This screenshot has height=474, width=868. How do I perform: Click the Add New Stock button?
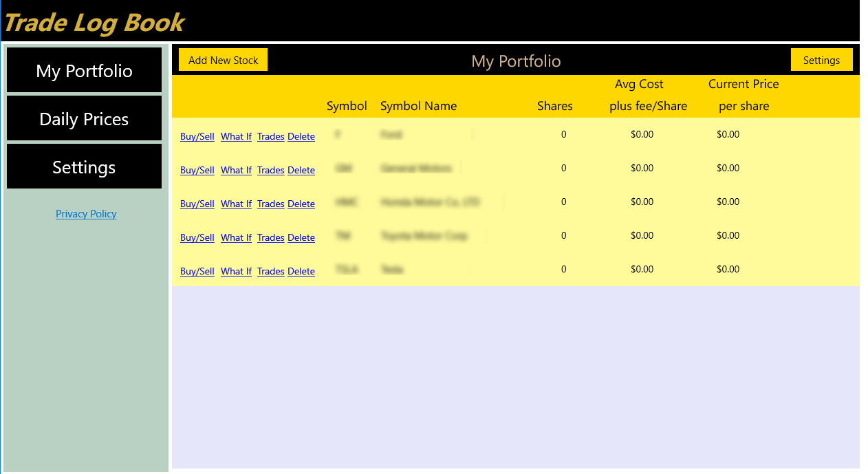click(x=223, y=60)
